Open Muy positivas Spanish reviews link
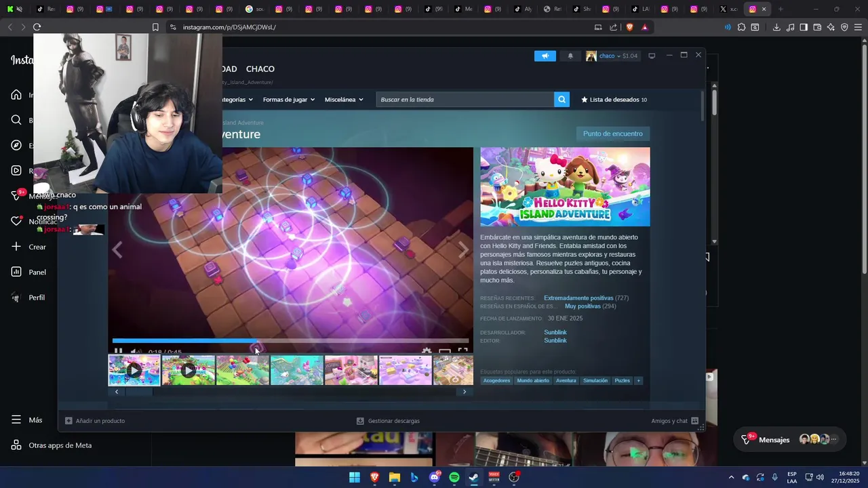The image size is (868, 488). pyautogui.click(x=583, y=306)
